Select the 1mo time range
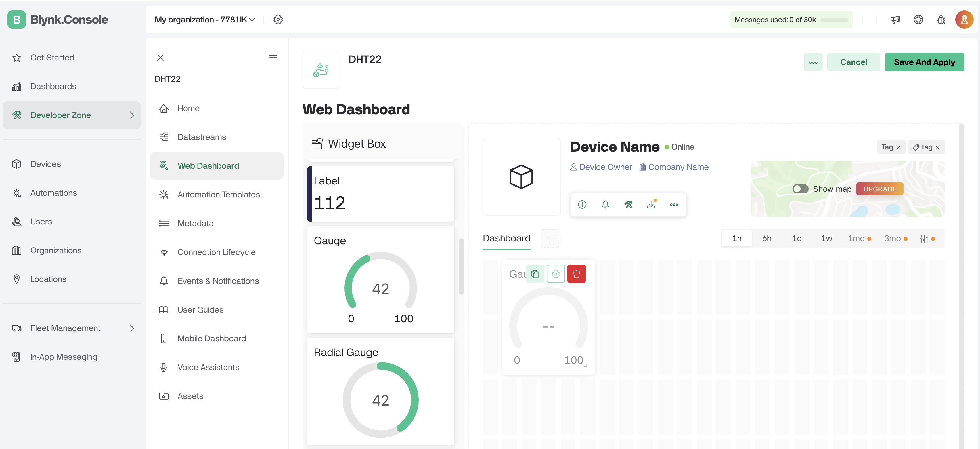Image resolution: width=980 pixels, height=449 pixels. coord(859,239)
